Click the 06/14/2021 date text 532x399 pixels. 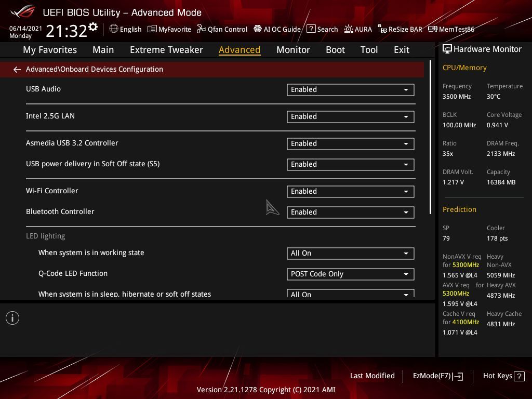(25, 29)
